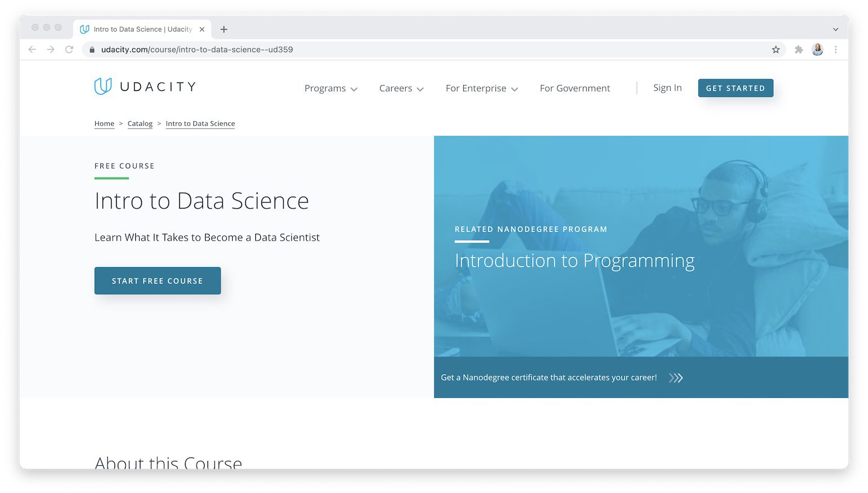Click the Sign In link
This screenshot has height=493, width=868.
[667, 88]
